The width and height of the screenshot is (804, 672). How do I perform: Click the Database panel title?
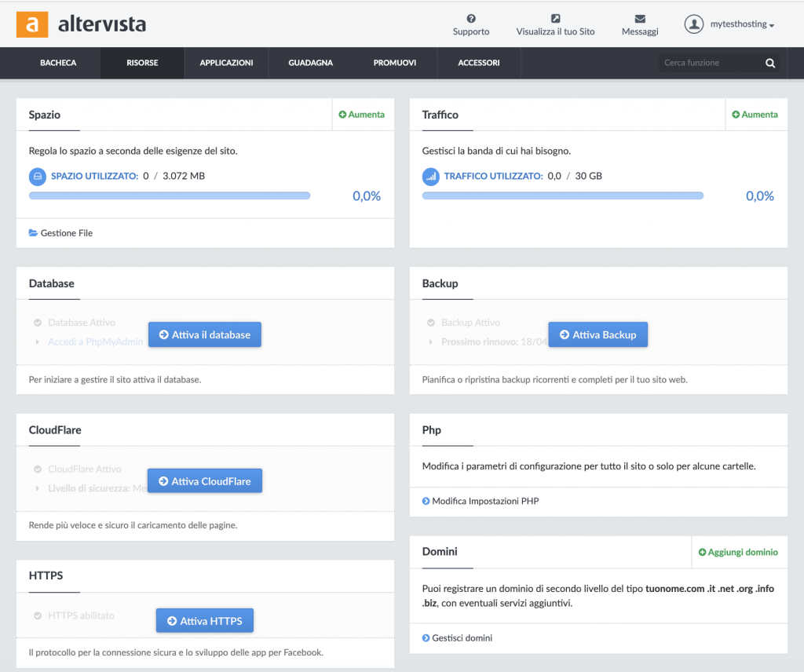point(51,283)
